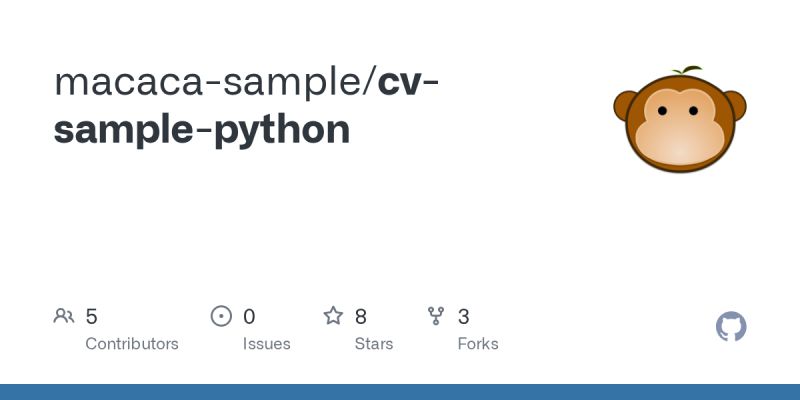Click the star icon beside 8
The width and height of the screenshot is (800, 400).
click(x=333, y=316)
